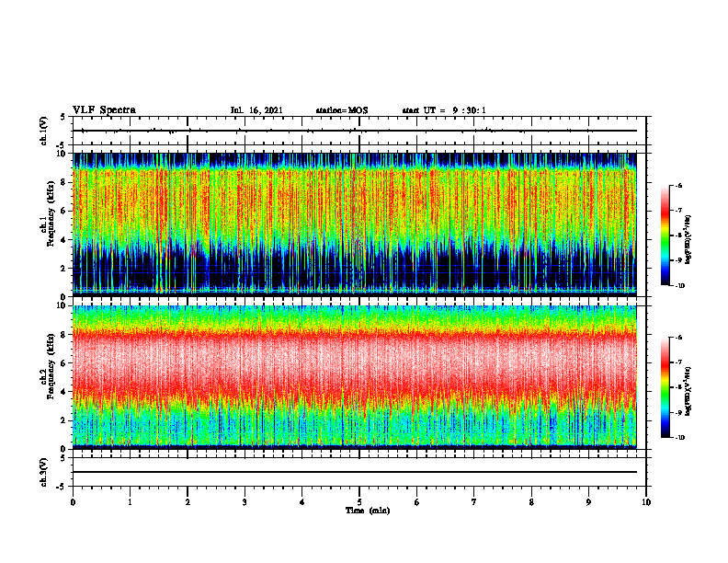Click the "station=MOS" header label
Viewport: 728px width, 563px height.
(x=342, y=110)
